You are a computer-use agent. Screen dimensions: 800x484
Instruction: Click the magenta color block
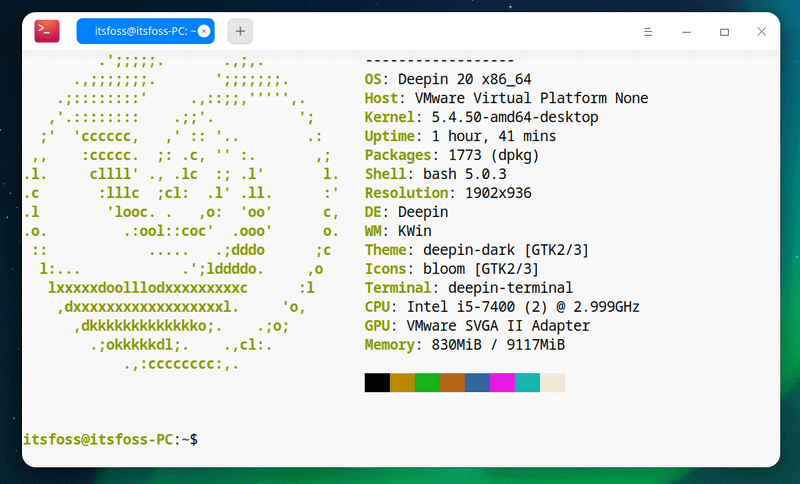[x=502, y=383]
